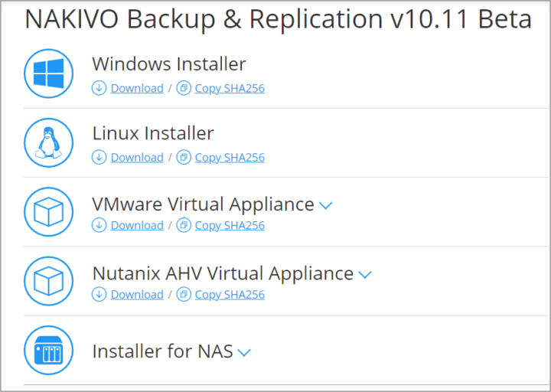The image size is (551, 392).
Task: Expand the Installer for NAS chevron
Action: click(x=244, y=352)
